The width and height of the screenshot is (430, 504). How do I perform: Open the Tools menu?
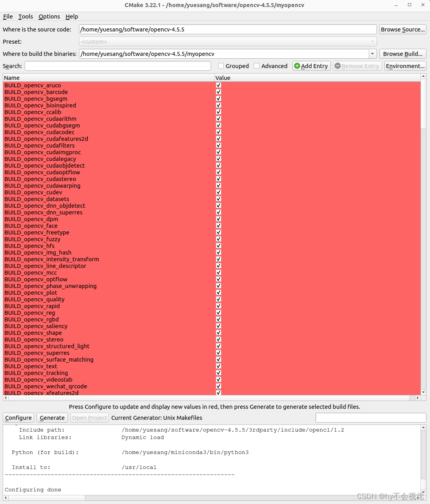pyautogui.click(x=25, y=17)
